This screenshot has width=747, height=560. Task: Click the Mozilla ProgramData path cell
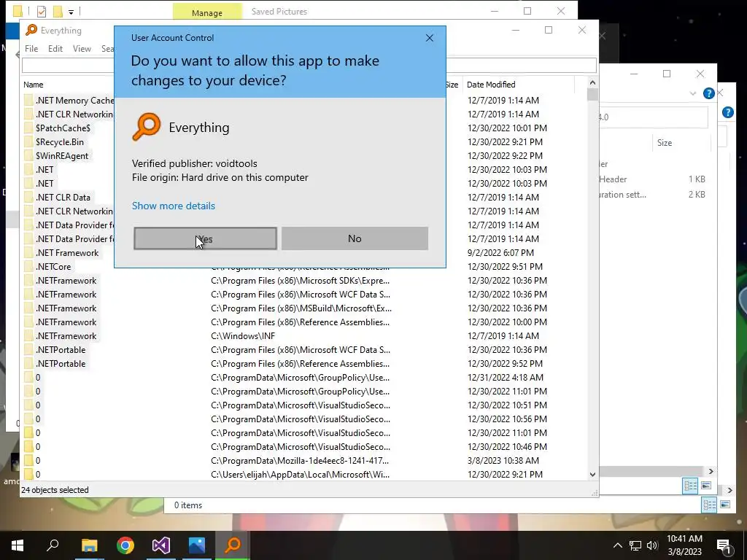pos(300,461)
